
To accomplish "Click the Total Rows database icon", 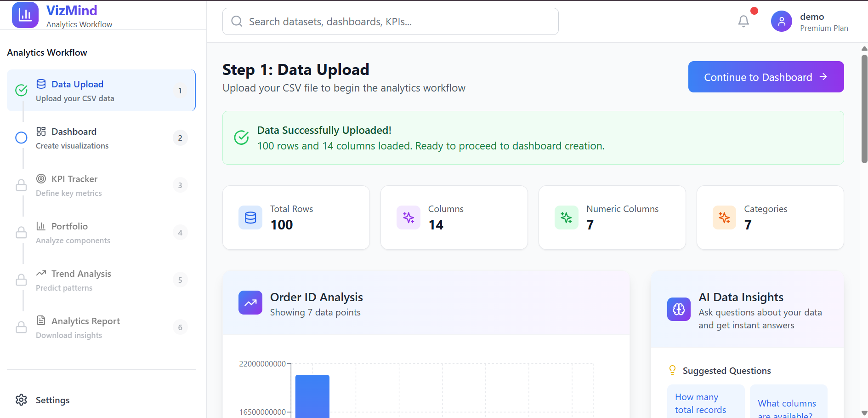I will click(250, 218).
